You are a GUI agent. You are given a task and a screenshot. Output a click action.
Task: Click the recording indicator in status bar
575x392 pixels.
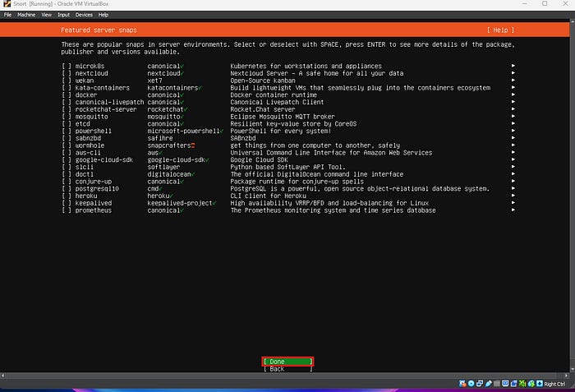(513, 384)
